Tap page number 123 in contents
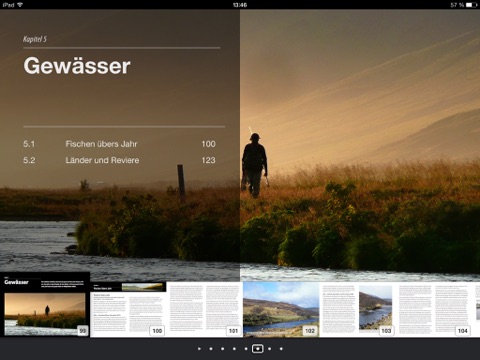This screenshot has height=360, width=480. (208, 160)
